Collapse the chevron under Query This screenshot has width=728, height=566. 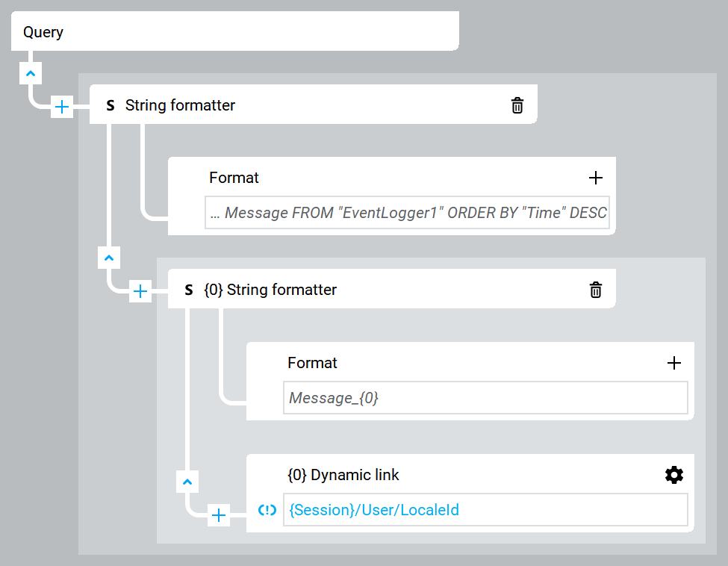(x=31, y=73)
